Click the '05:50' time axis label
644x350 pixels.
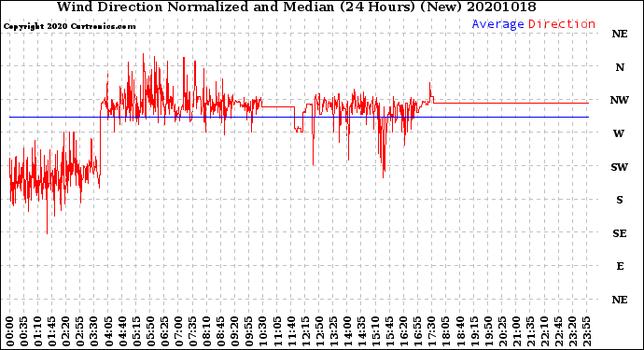click(150, 331)
